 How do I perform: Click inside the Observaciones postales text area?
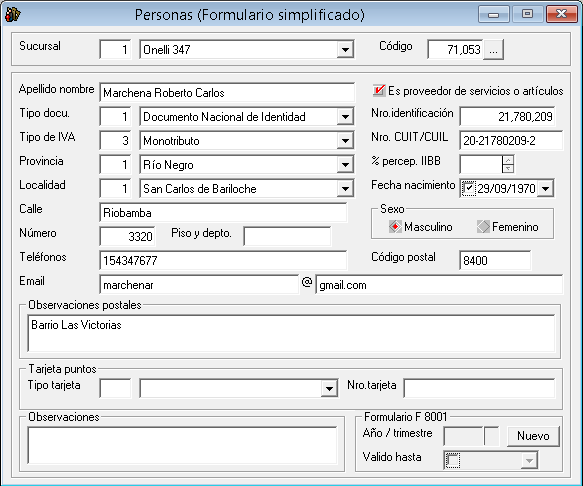pyautogui.click(x=291, y=333)
